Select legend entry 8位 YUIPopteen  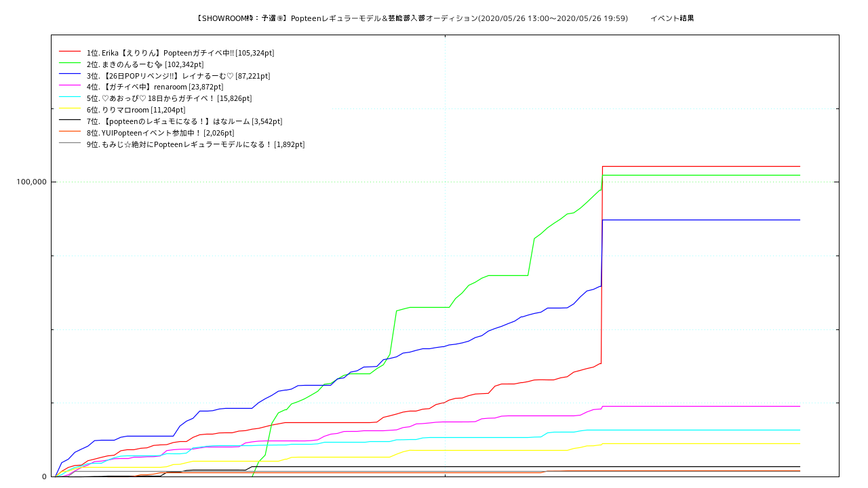point(160,133)
